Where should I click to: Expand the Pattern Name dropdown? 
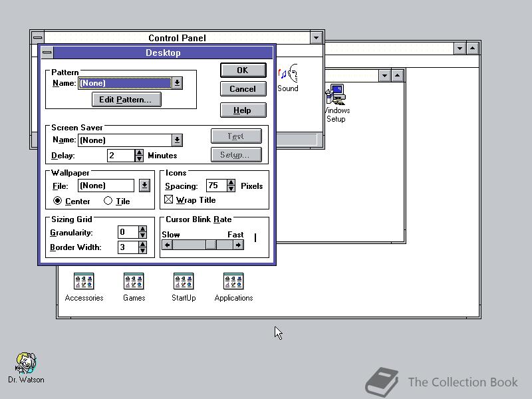coord(177,83)
